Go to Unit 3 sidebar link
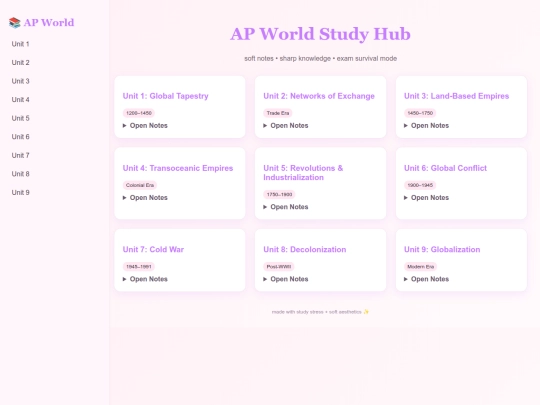540x405 pixels. pos(20,81)
